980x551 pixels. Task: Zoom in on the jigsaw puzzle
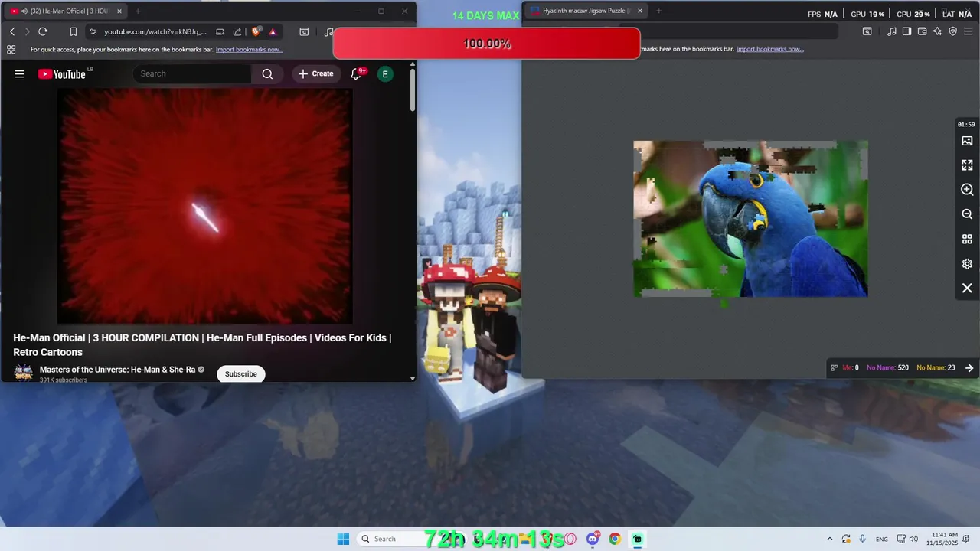(967, 190)
